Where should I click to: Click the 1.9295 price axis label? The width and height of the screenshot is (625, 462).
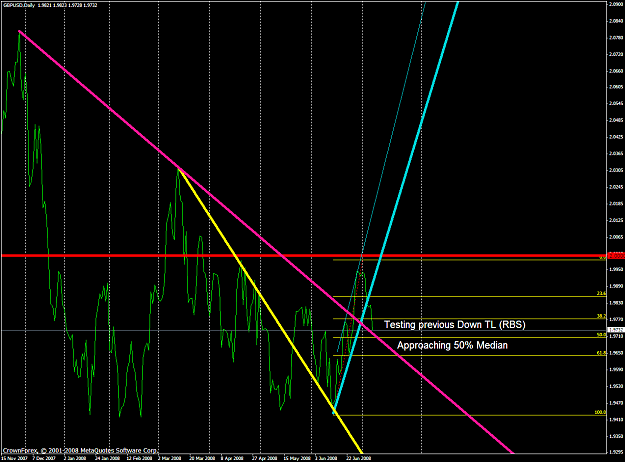pos(617,452)
